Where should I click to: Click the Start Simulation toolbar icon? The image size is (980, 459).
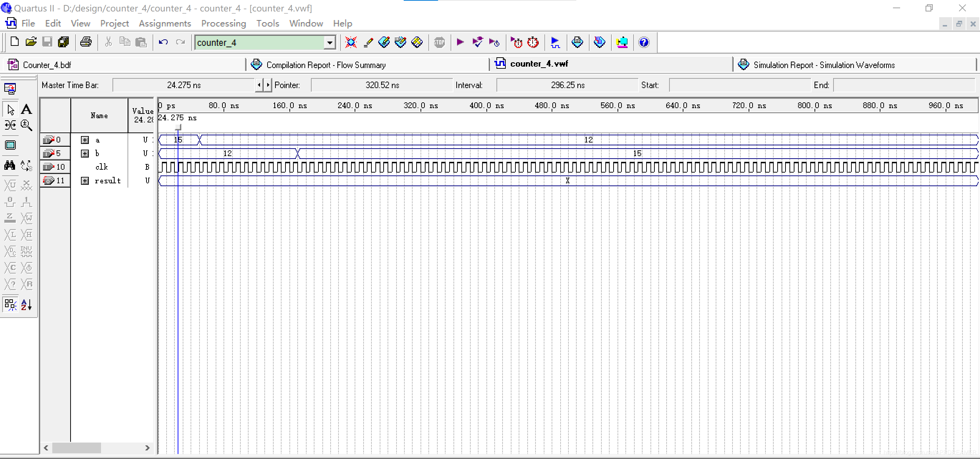coord(555,42)
